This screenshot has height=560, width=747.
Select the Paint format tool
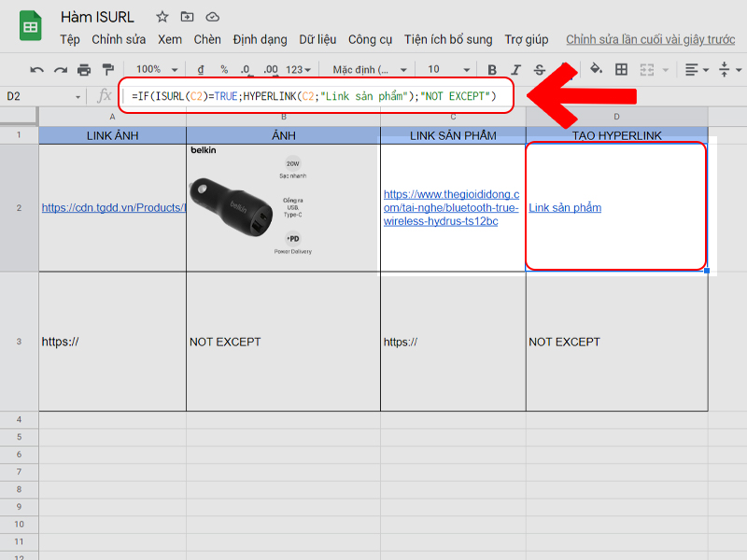[107, 68]
